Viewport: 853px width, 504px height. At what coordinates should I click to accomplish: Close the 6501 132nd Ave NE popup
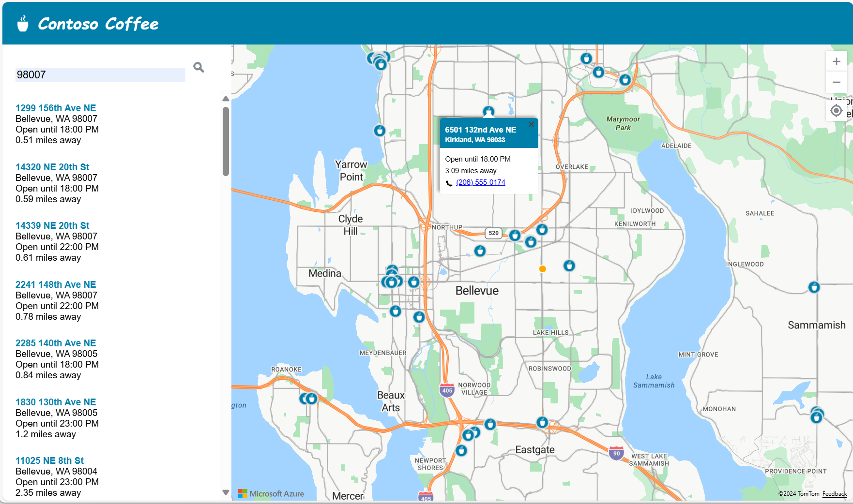pyautogui.click(x=531, y=124)
